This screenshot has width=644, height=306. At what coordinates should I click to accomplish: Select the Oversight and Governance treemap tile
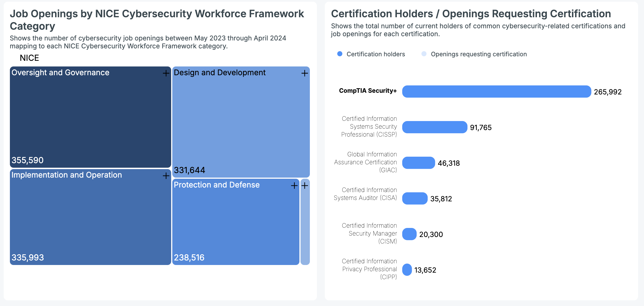(90, 117)
